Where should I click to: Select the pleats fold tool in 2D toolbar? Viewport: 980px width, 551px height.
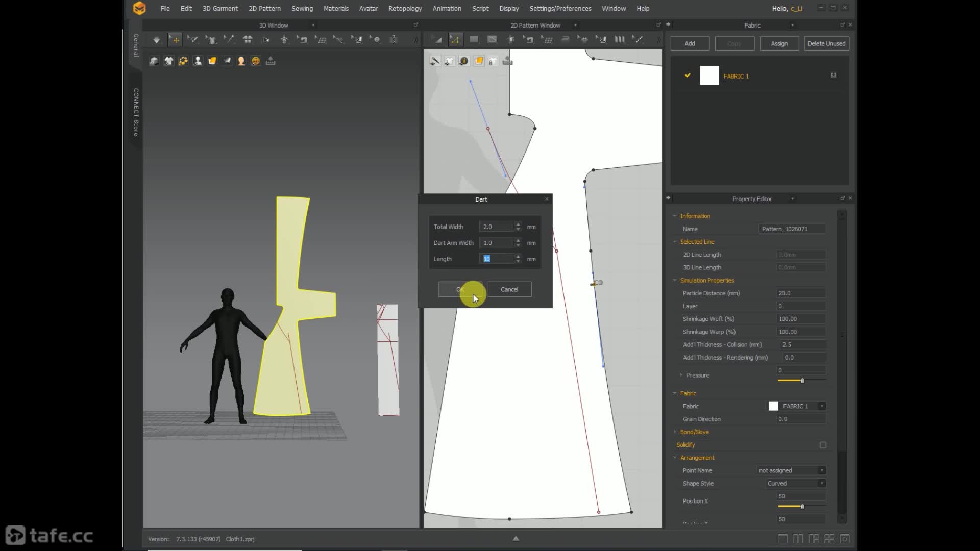click(619, 40)
